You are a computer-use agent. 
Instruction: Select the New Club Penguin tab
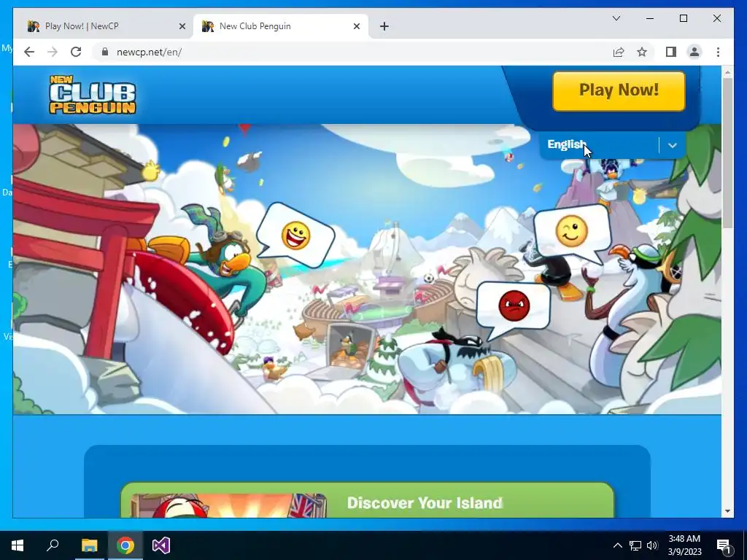(x=281, y=26)
